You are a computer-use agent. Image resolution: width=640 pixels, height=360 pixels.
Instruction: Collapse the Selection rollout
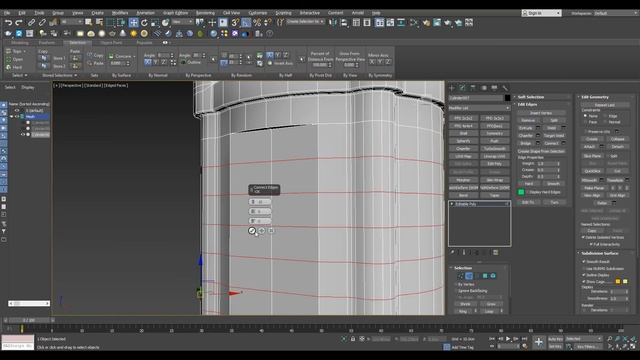click(463, 268)
